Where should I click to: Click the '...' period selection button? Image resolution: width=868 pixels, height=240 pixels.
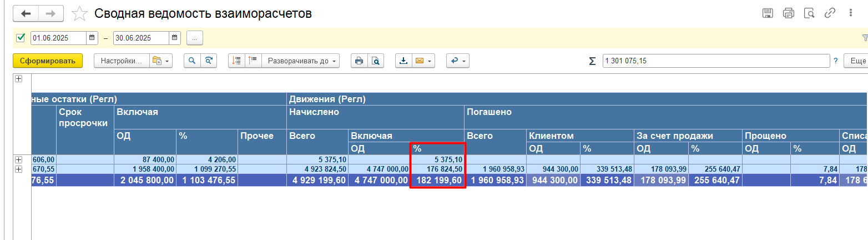[195, 38]
